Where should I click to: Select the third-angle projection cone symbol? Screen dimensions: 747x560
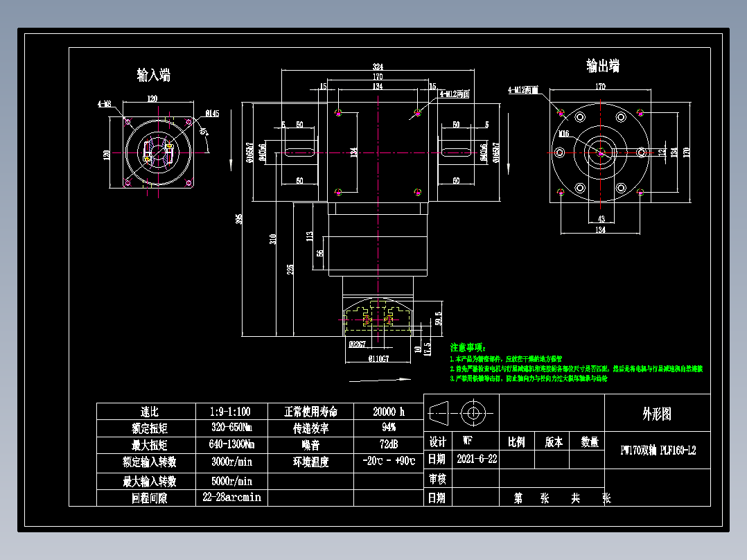(439, 414)
